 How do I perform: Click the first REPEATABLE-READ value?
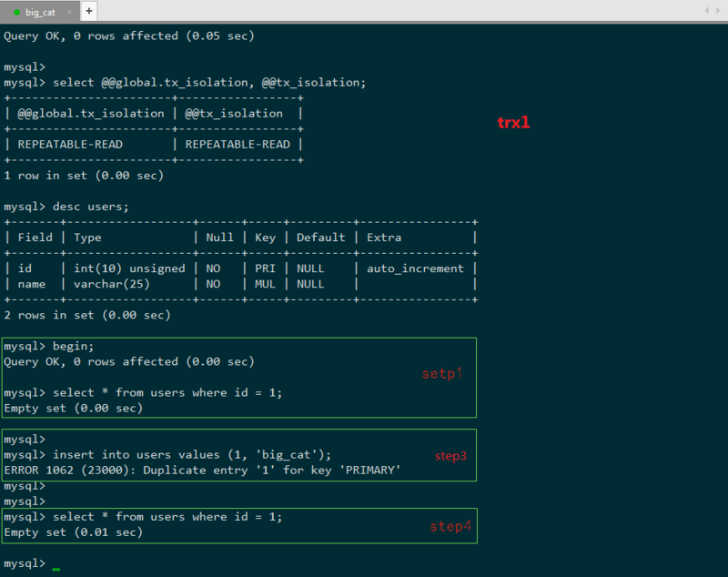click(x=70, y=145)
